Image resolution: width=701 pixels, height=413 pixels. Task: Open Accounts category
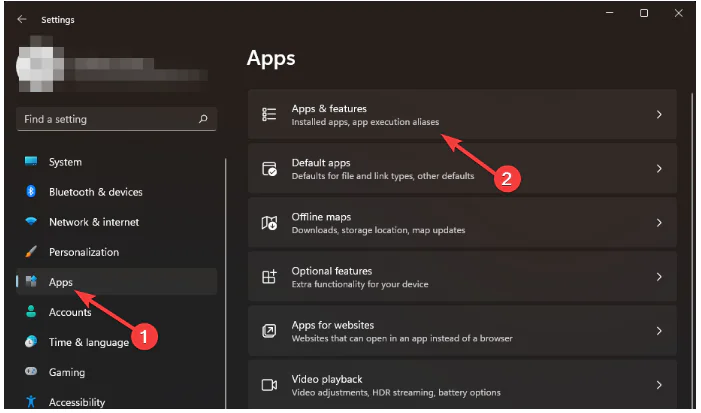tap(117, 312)
